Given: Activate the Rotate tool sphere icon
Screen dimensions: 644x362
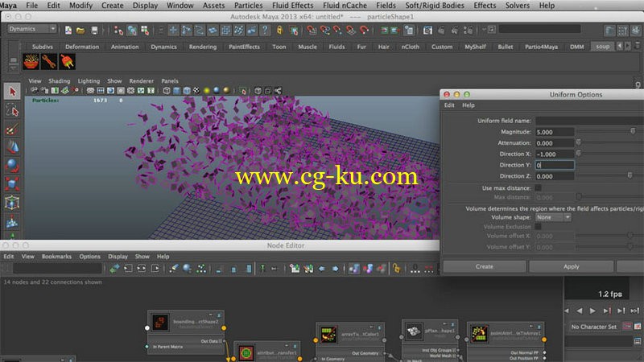Looking at the screenshot, I should point(12,166).
